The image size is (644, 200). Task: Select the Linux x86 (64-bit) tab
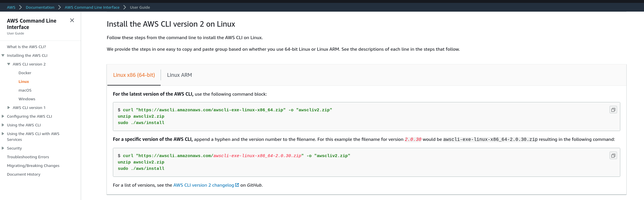click(x=134, y=75)
